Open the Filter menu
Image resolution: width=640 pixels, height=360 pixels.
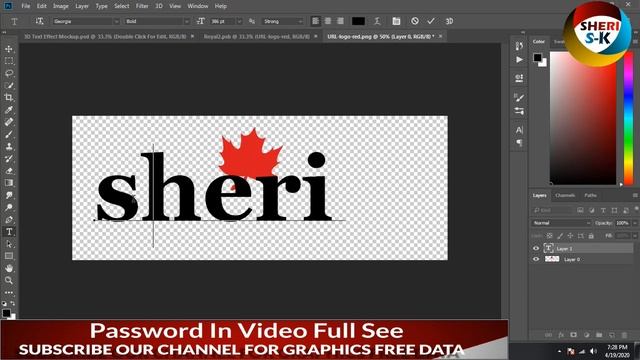142,6
